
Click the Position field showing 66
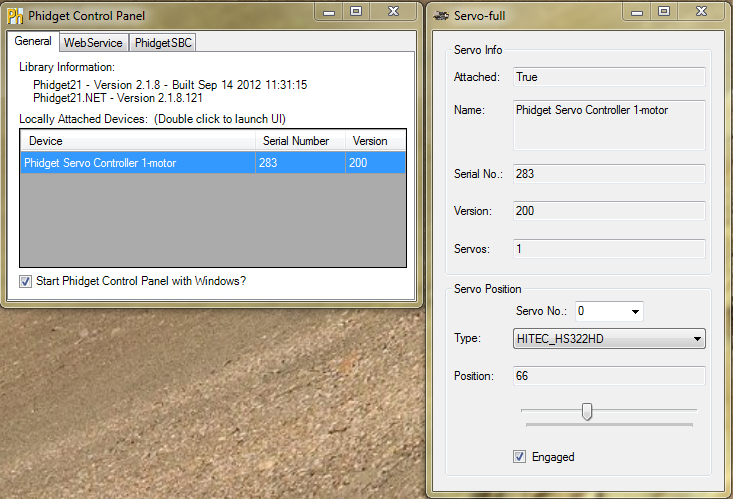609,376
